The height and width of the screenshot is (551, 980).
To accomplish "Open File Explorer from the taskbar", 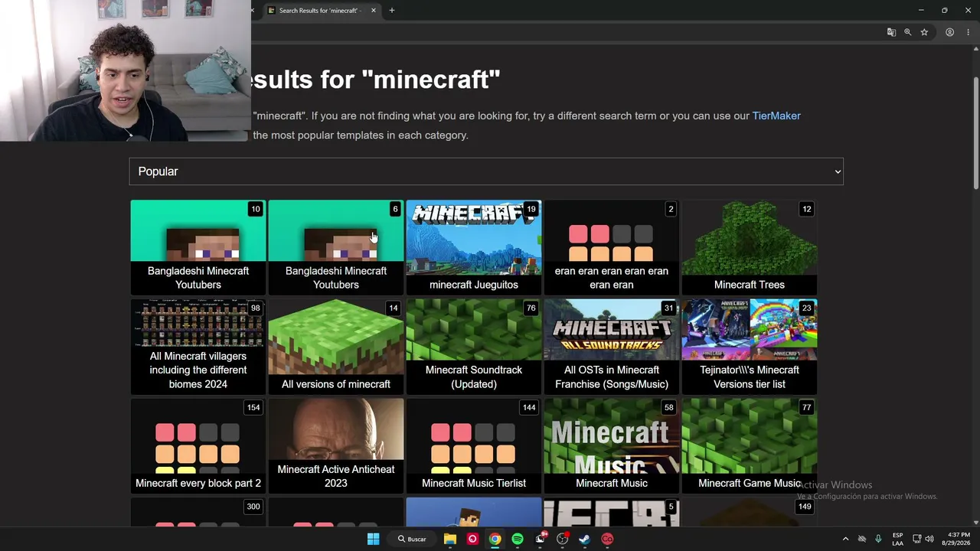I will 450,539.
